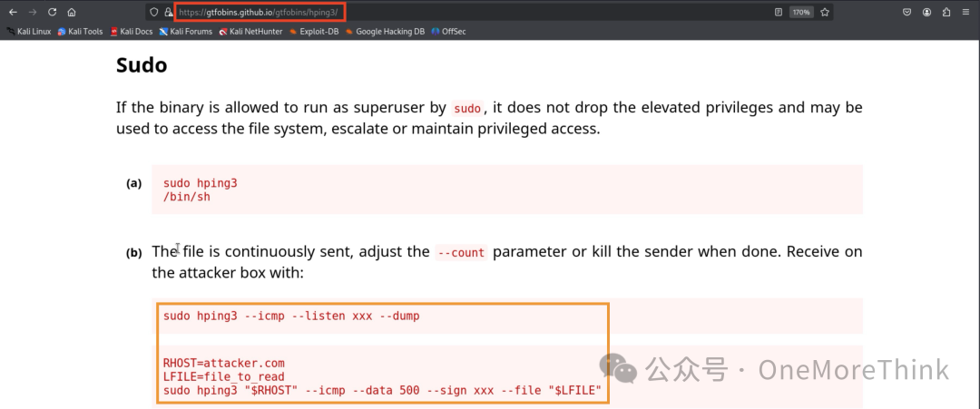
Task: Open the Kali Forums bookmark
Action: (186, 31)
